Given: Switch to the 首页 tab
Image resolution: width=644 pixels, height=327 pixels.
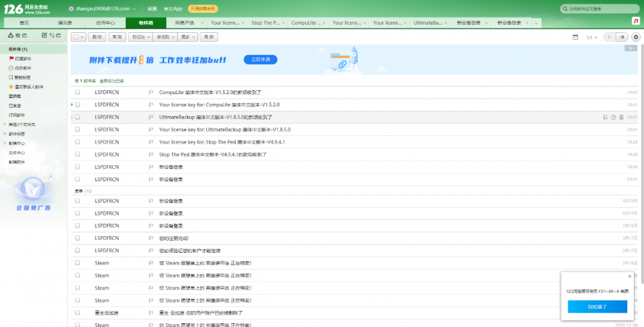Looking at the screenshot, I should pos(24,23).
